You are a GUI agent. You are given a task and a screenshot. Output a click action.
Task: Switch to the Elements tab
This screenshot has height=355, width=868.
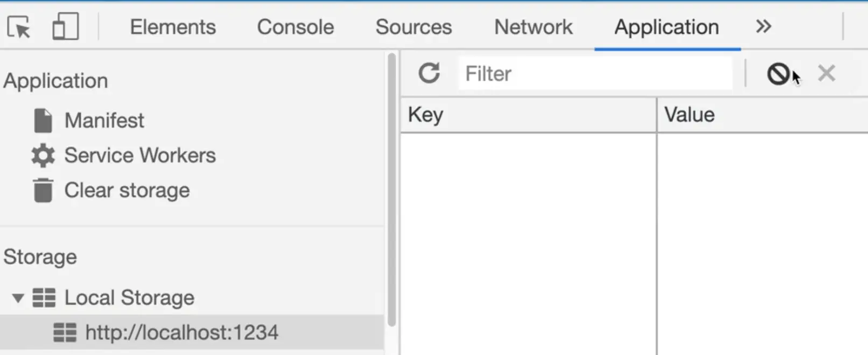click(173, 27)
